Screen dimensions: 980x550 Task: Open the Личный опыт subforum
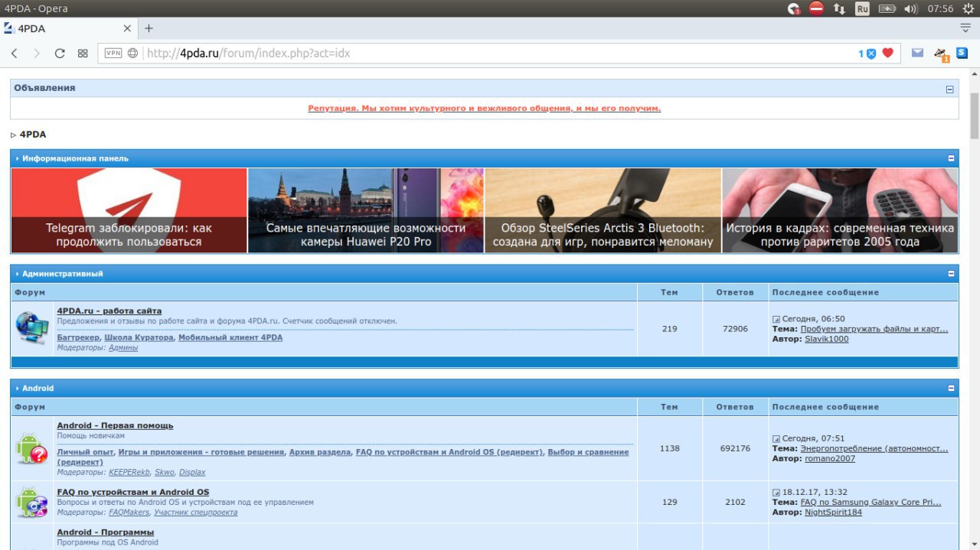[x=85, y=452]
